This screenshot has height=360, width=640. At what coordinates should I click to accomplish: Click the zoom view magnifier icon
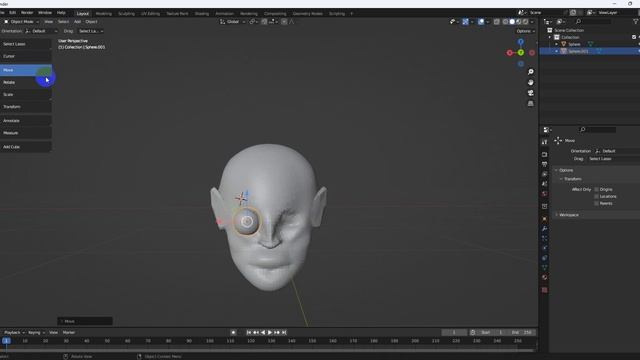click(531, 72)
